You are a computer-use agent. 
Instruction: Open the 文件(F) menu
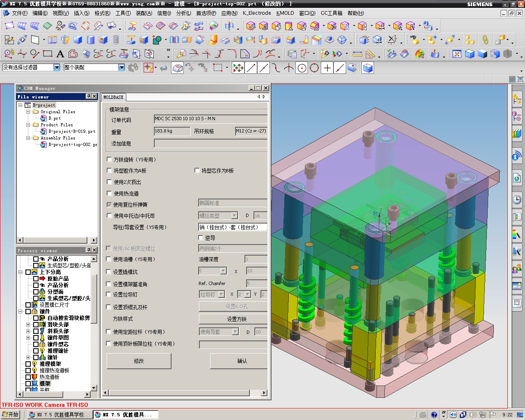tap(19, 13)
